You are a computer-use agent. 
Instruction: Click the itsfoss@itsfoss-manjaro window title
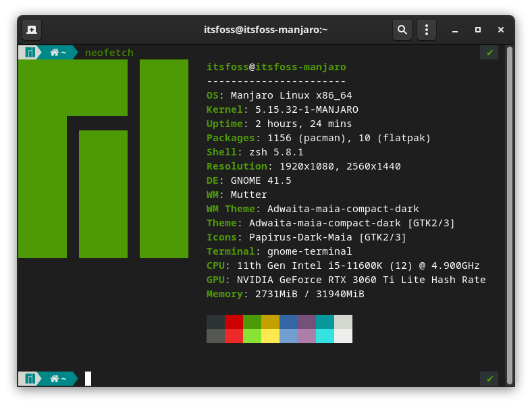click(x=265, y=30)
